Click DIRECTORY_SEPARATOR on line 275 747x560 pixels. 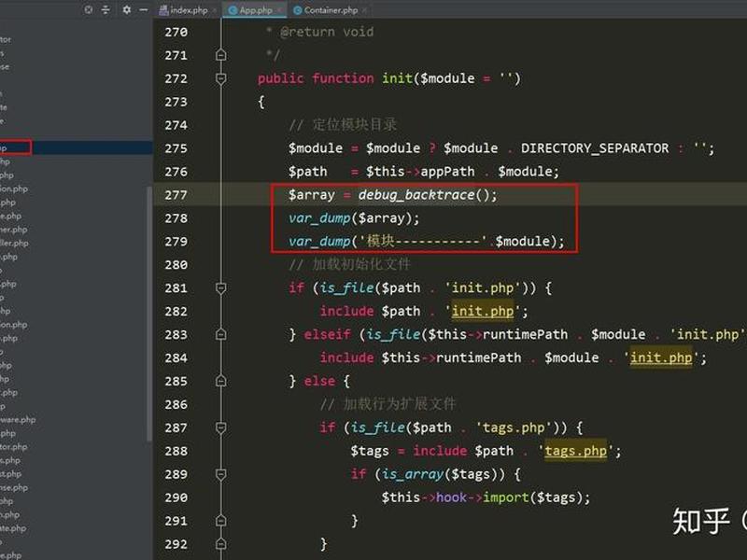[x=595, y=148]
